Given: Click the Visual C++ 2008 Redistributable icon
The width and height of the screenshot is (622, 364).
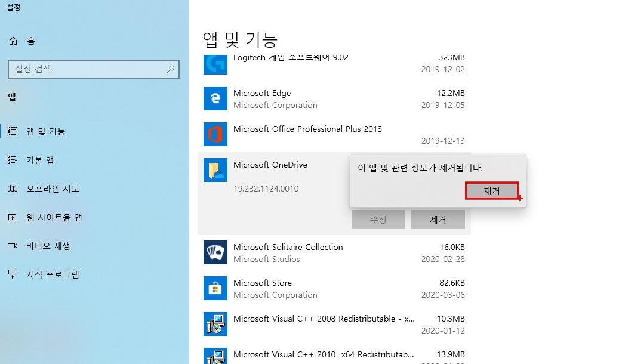Looking at the screenshot, I should tap(215, 324).
